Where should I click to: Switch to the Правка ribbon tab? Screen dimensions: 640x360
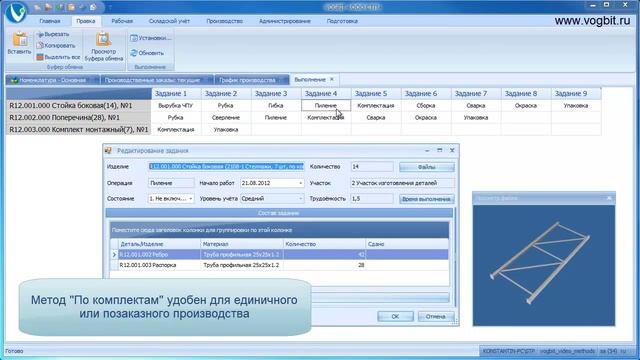coord(86,21)
